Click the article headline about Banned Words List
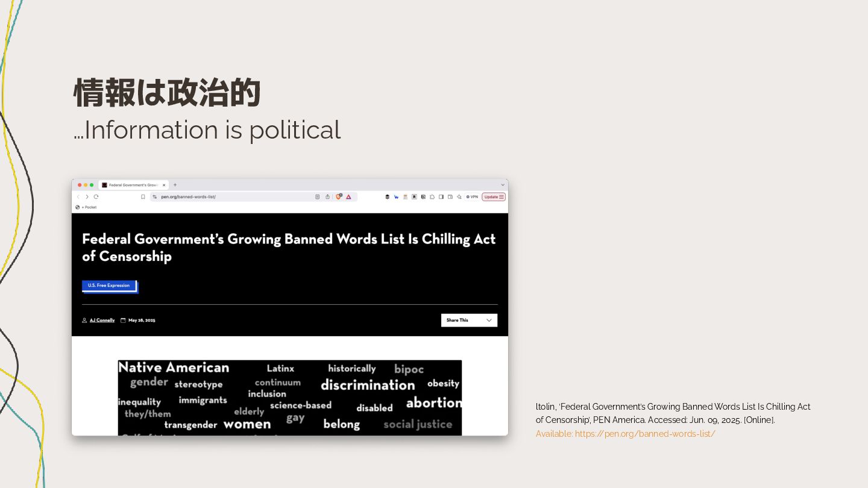 [x=289, y=248]
